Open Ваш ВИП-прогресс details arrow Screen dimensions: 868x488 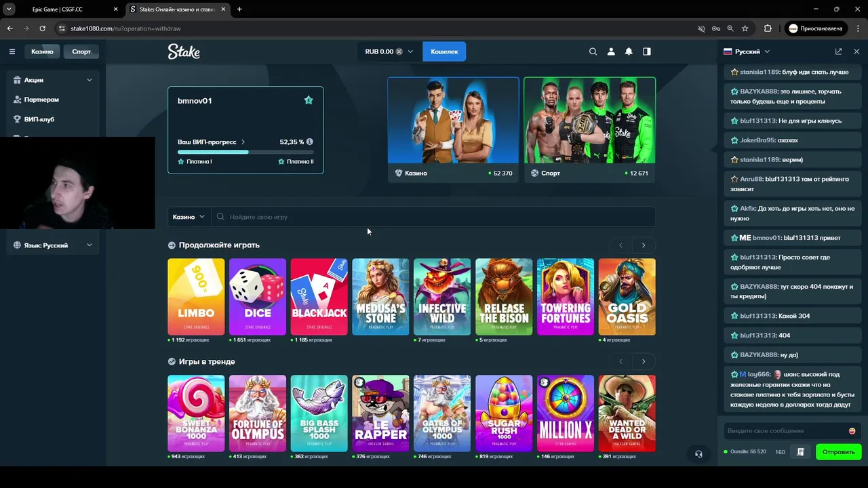tap(243, 142)
